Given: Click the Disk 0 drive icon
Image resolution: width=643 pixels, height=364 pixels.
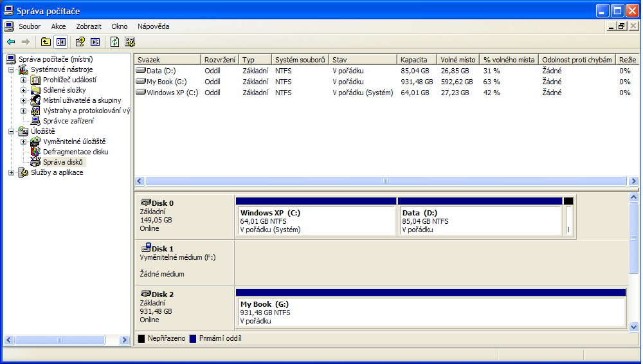Looking at the screenshot, I should [145, 203].
